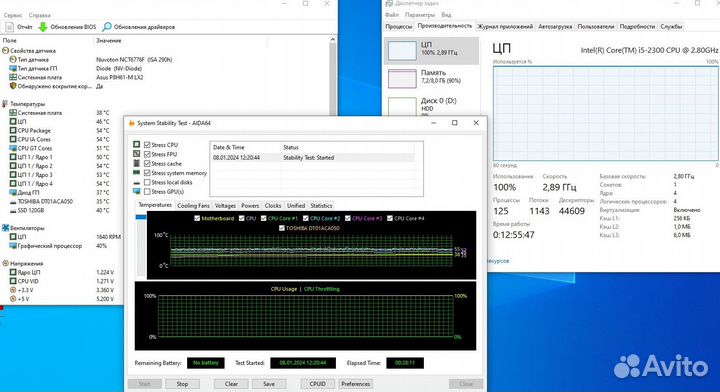Open the Preferences button
The height and width of the screenshot is (392, 720).
click(355, 384)
